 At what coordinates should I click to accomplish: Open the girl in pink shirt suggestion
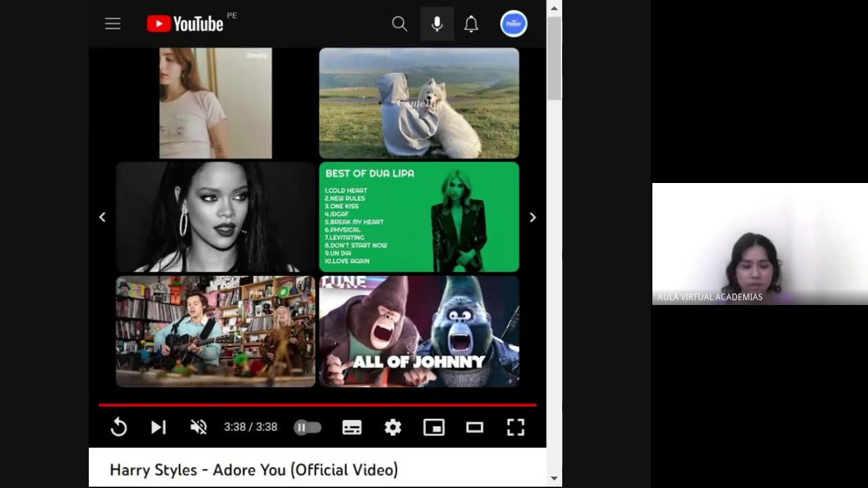click(x=216, y=103)
